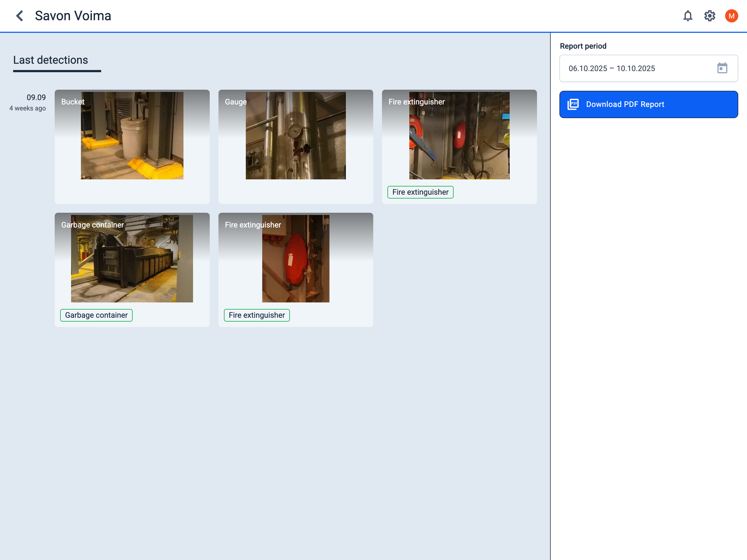Click Fire extinguisher tag under top-right card

(x=420, y=192)
